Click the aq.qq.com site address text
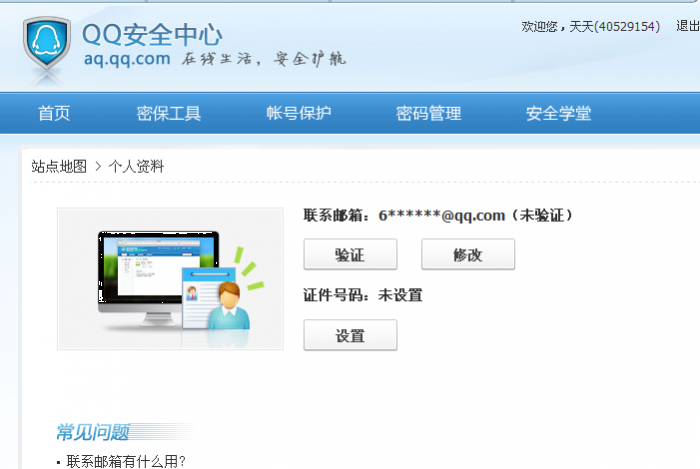 click(127, 59)
